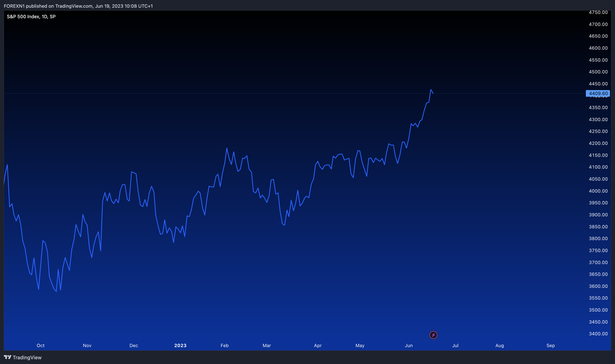Click the 4300.00 price axis label
The height and width of the screenshot is (364, 615).
pyautogui.click(x=598, y=120)
